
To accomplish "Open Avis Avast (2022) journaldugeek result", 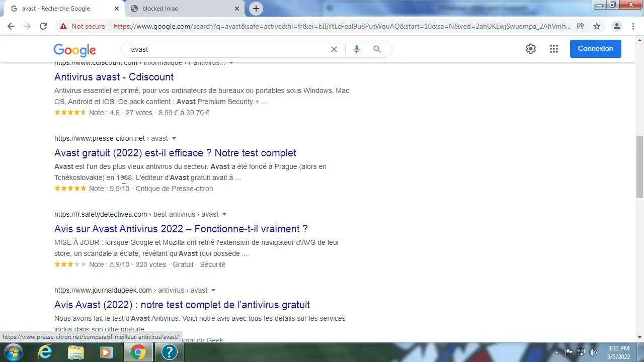I will coord(182,305).
